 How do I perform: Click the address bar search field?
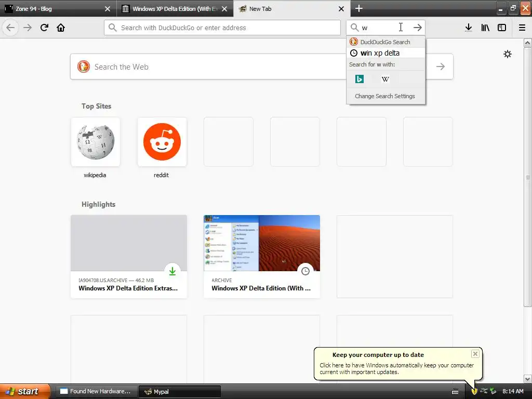pyautogui.click(x=222, y=28)
